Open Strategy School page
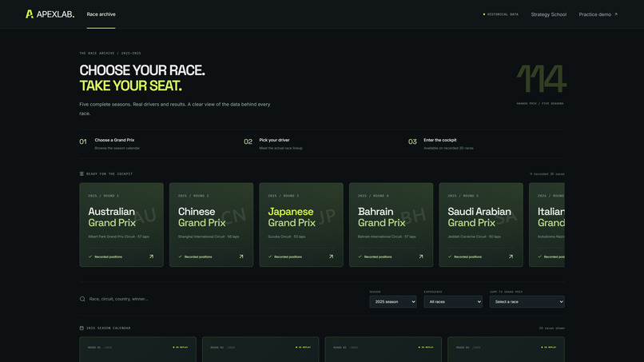 (548, 14)
